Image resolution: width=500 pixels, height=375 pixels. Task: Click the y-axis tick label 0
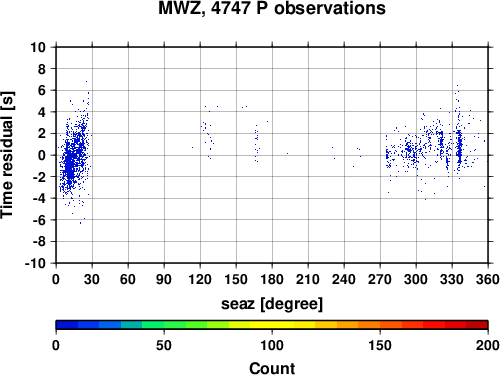pyautogui.click(x=42, y=155)
